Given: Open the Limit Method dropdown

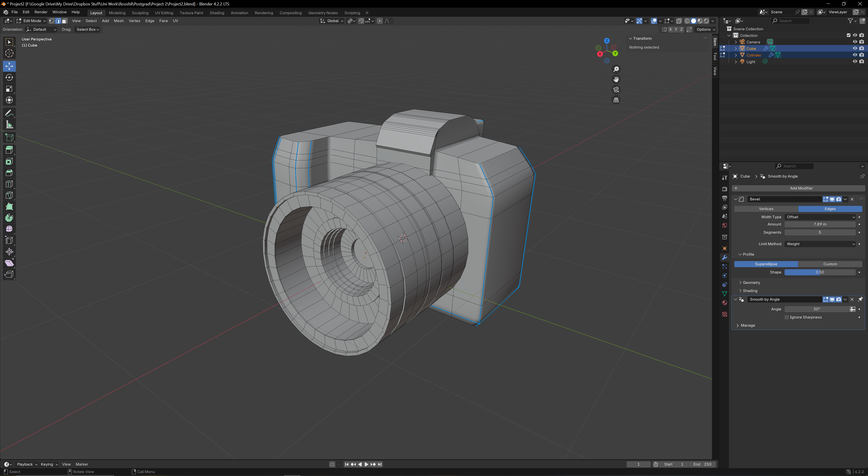Looking at the screenshot, I should coord(820,244).
